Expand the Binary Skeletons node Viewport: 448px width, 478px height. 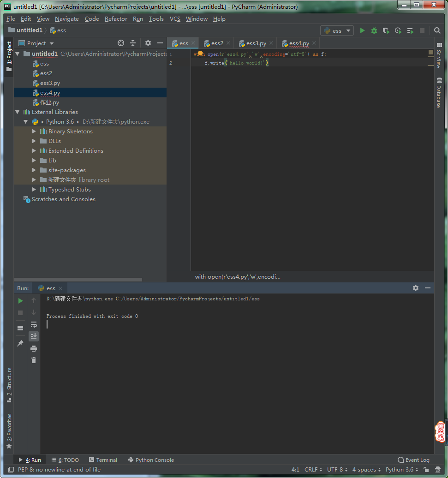pyautogui.click(x=34, y=131)
